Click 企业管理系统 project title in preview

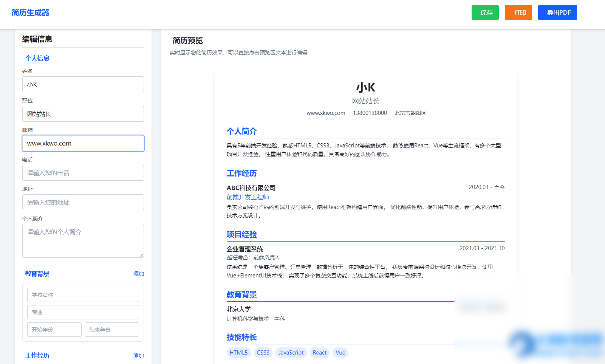click(x=245, y=249)
